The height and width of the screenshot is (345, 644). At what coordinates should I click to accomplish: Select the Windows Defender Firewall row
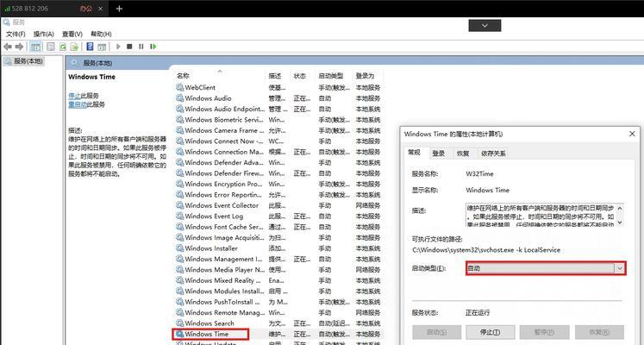pos(278,173)
